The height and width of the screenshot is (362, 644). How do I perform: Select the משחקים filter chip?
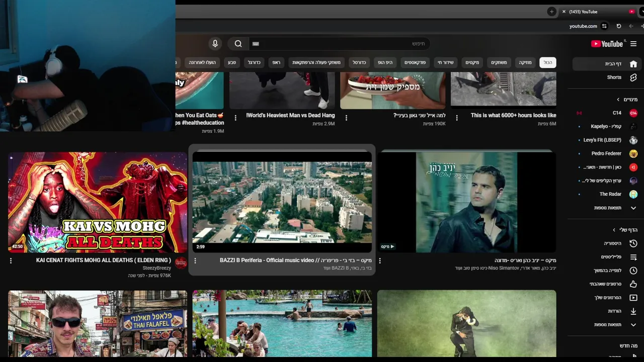point(499,62)
